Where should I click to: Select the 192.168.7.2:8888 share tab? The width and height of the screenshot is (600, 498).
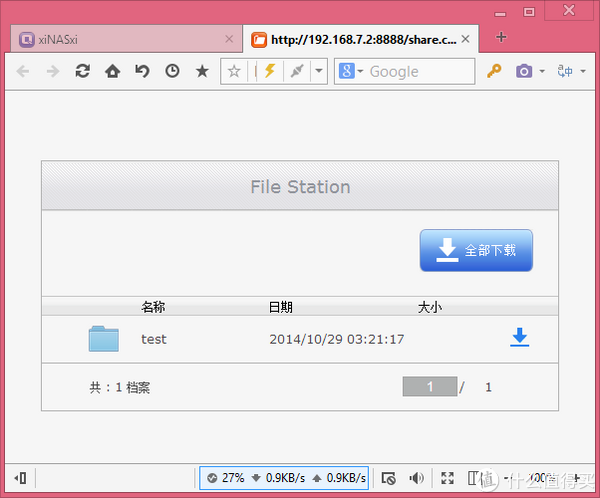[360, 39]
